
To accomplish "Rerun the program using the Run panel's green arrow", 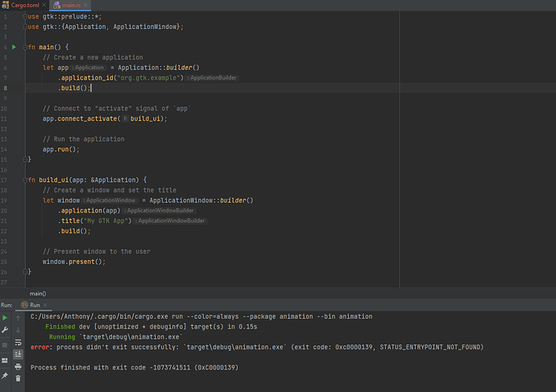I will (6, 318).
